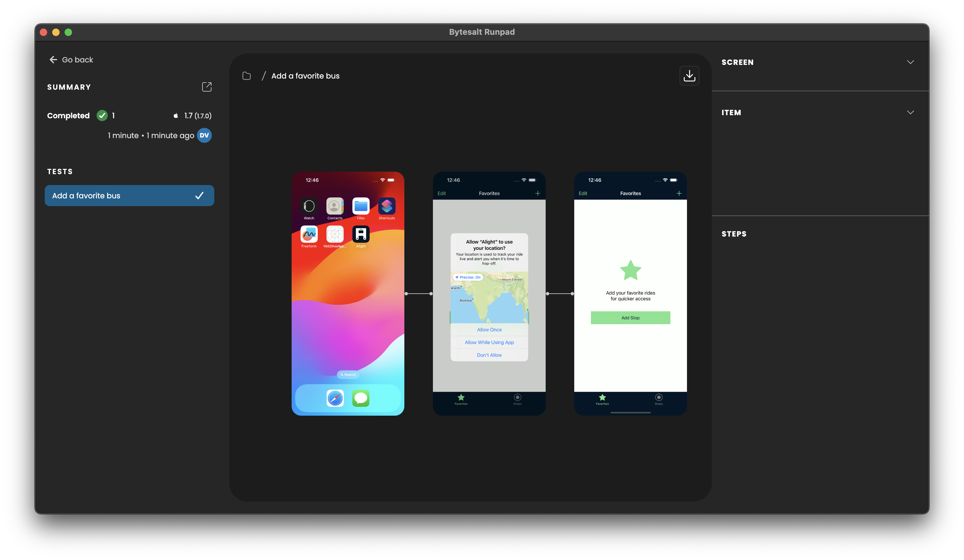
Task: Click the Freeform app icon
Action: [309, 234]
